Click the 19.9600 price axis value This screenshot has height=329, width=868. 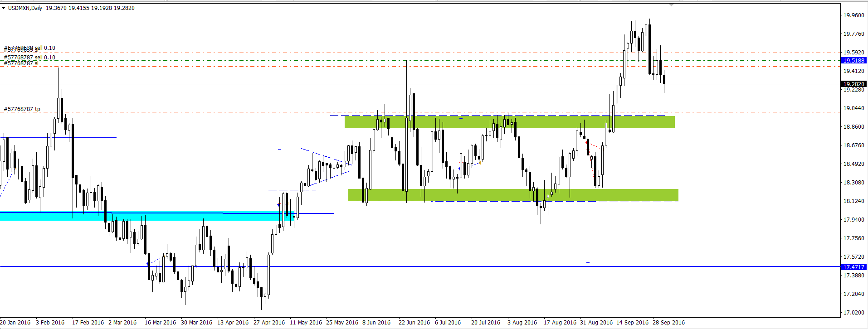coord(853,15)
